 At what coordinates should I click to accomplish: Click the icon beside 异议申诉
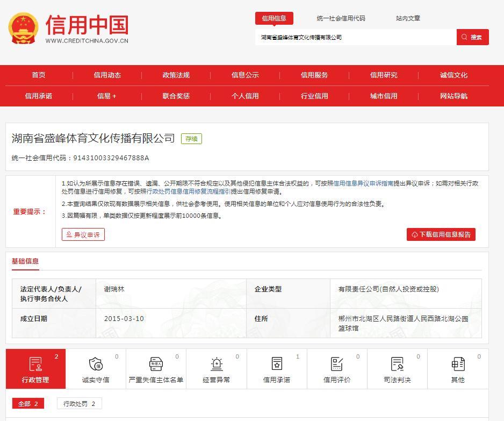point(69,234)
